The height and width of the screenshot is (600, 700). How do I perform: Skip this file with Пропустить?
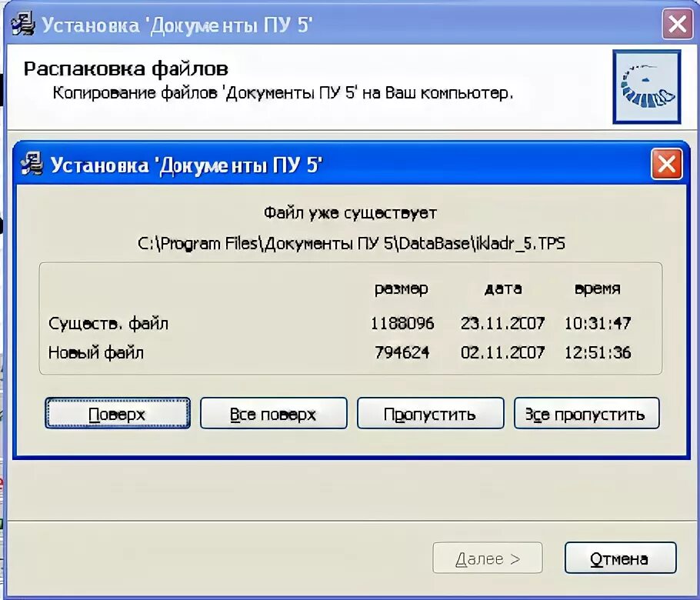coord(430,413)
